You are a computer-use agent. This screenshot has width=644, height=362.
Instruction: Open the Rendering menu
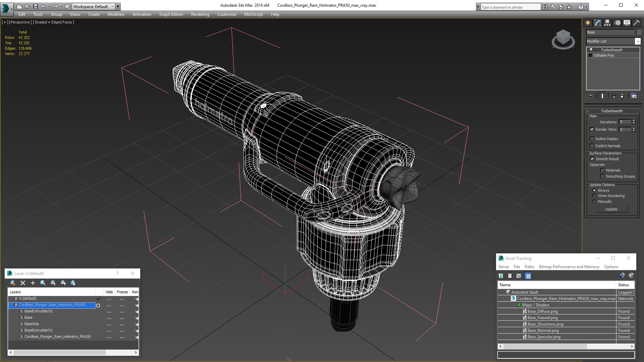(200, 14)
